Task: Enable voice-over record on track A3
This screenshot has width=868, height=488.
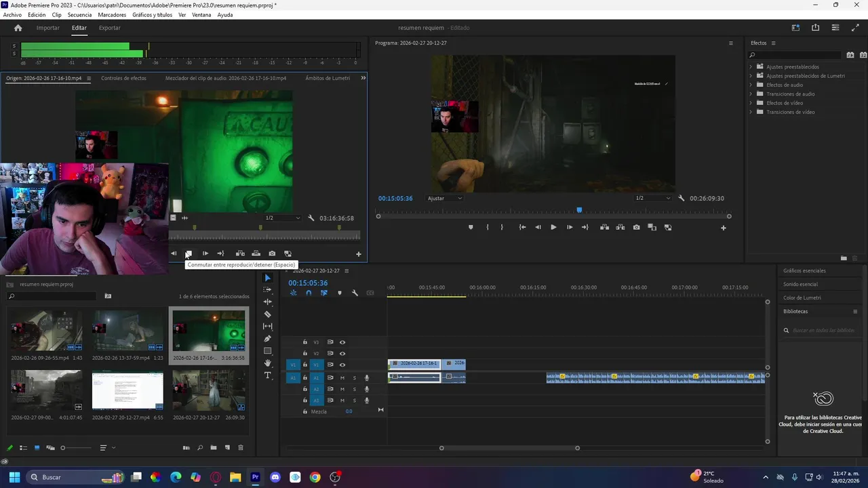Action: 367,401
